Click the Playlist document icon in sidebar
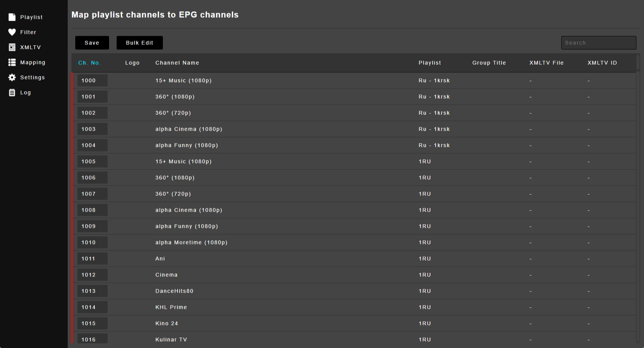Viewport: 644px width, 348px height. click(x=12, y=17)
